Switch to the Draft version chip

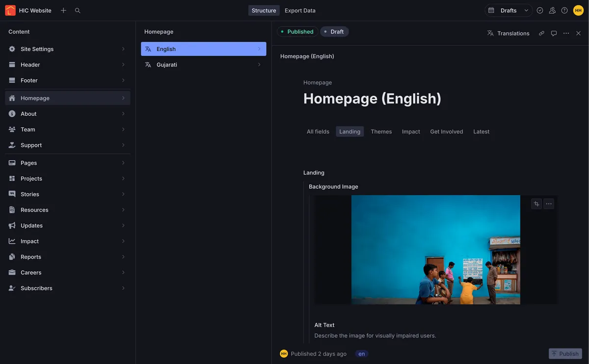334,31
